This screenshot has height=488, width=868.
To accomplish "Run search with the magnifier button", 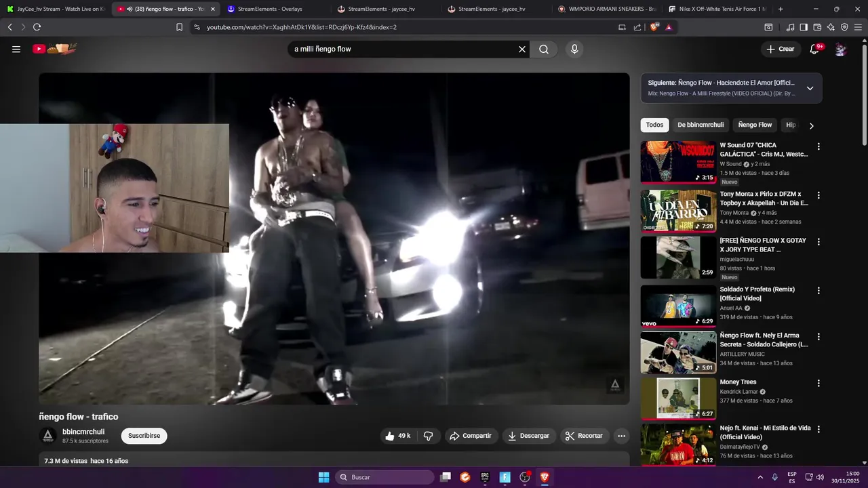I will click(x=544, y=49).
